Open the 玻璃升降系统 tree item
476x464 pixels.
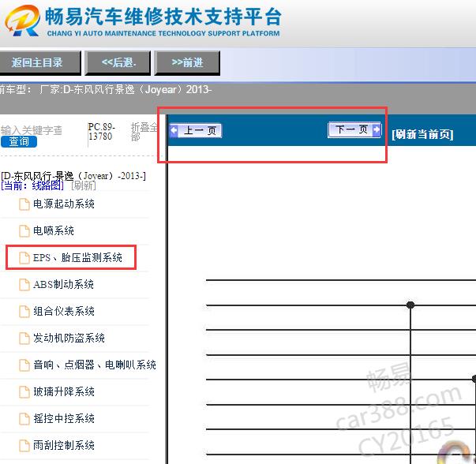pos(64,391)
